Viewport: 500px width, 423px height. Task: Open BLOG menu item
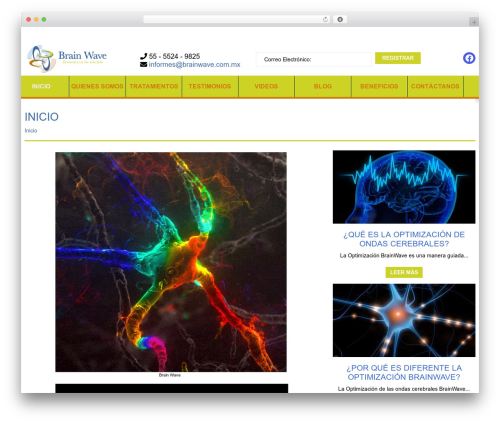[x=323, y=86]
